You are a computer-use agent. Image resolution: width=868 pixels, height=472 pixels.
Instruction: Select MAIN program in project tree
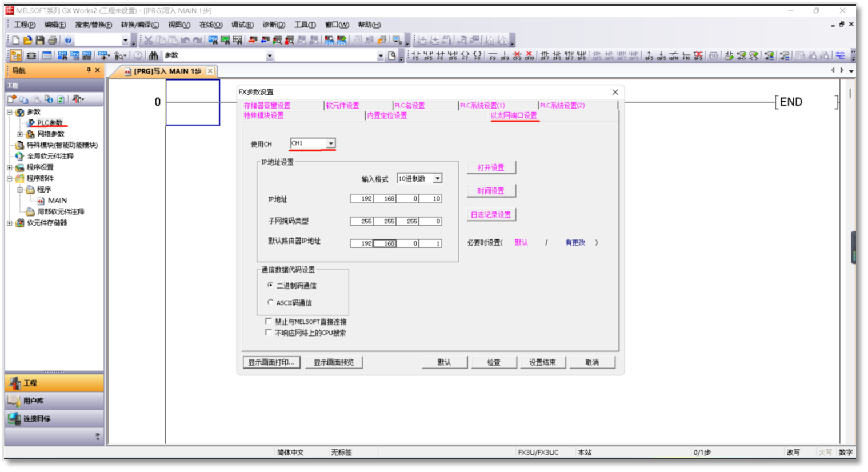[x=57, y=201]
